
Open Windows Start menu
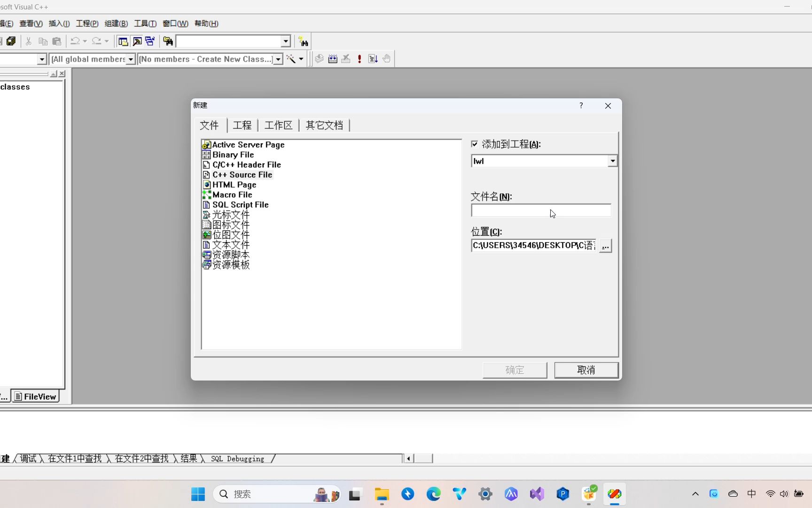pos(198,494)
